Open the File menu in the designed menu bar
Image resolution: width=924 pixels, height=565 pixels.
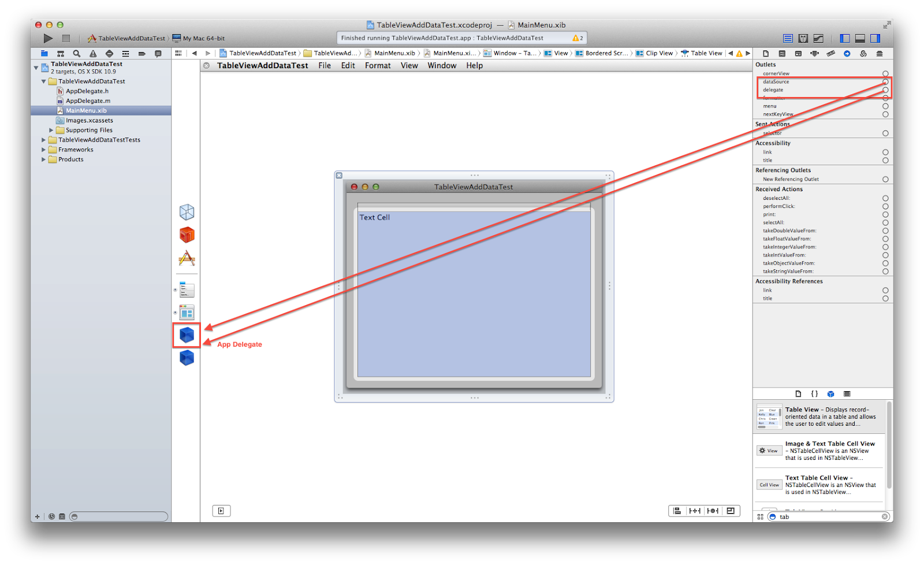pyautogui.click(x=325, y=66)
